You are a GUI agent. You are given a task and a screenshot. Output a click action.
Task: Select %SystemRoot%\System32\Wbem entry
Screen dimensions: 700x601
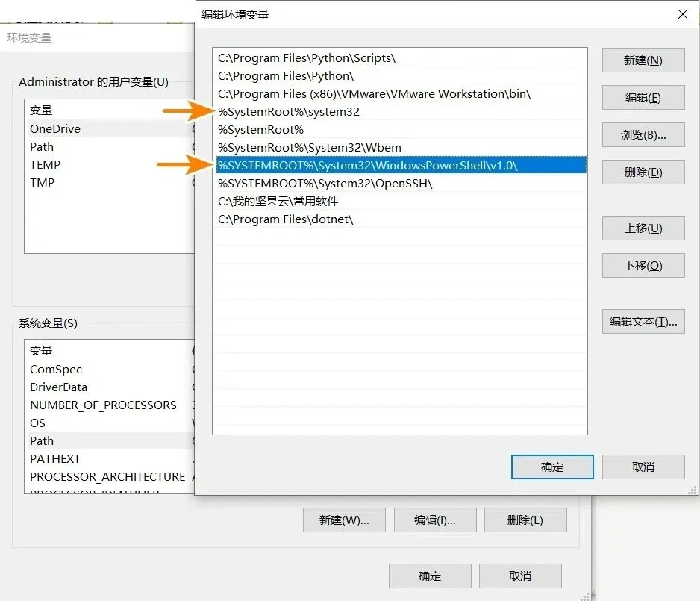pyautogui.click(x=401, y=147)
